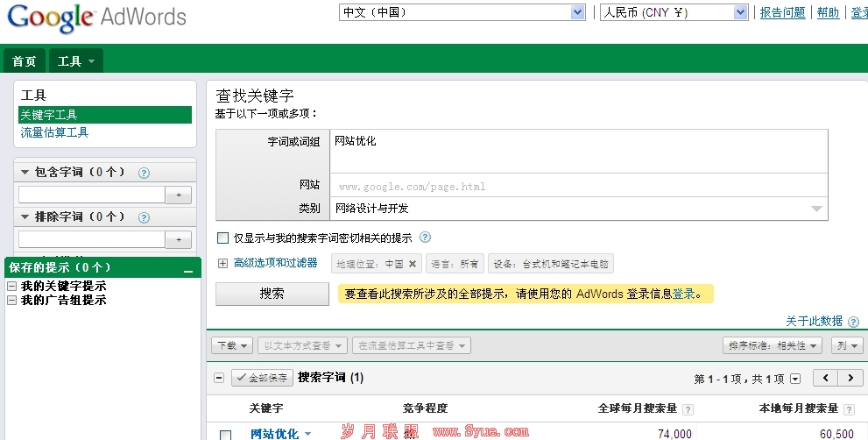
Task: Switch to the 首页 tab
Action: (x=25, y=61)
